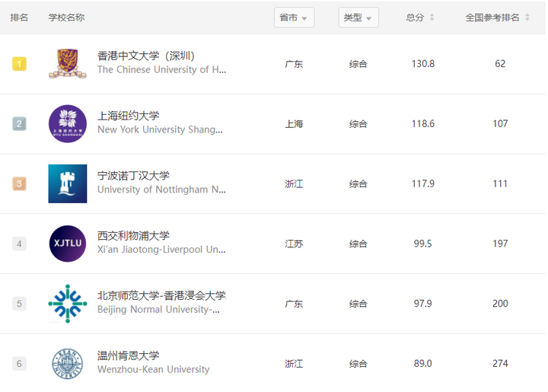Click the bronze rank 3 badge
The width and height of the screenshot is (548, 392).
point(19,183)
